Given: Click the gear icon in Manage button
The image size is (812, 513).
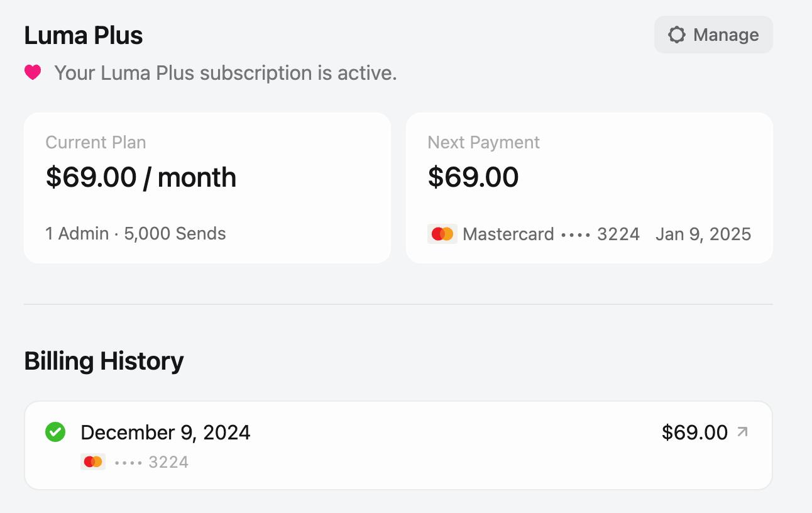Looking at the screenshot, I should pyautogui.click(x=676, y=35).
